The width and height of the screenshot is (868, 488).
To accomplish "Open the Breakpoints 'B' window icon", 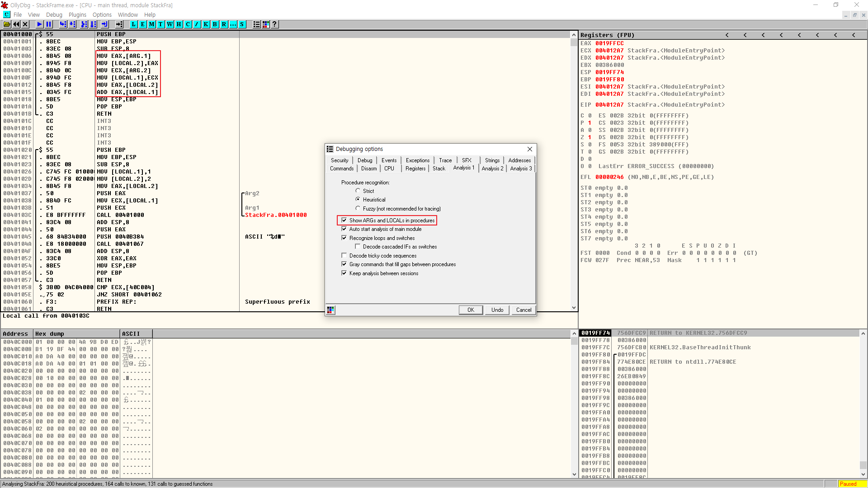I will point(215,24).
